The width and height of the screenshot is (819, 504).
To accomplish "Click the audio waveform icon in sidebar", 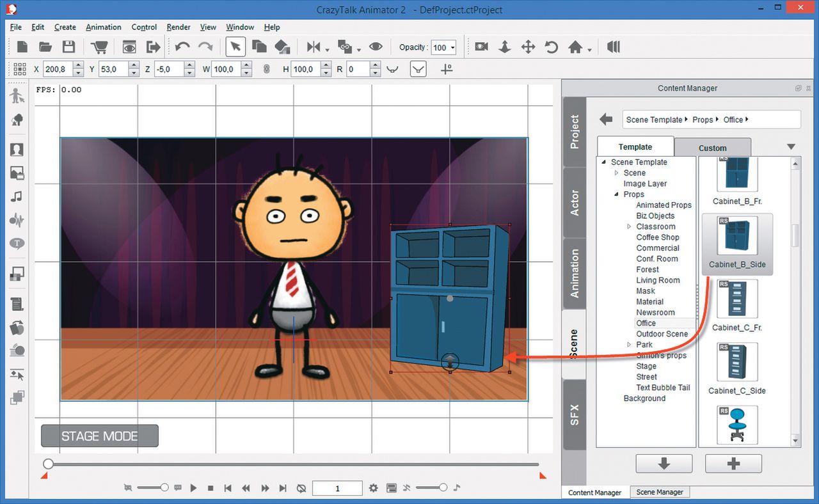I will 17,221.
